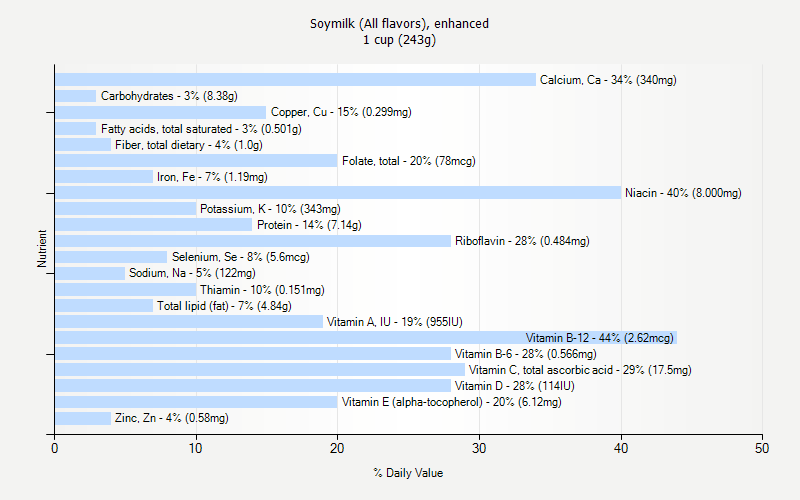Click 'Fatty acids, total saturated - 3%' label
800x500 pixels.
[x=201, y=129]
